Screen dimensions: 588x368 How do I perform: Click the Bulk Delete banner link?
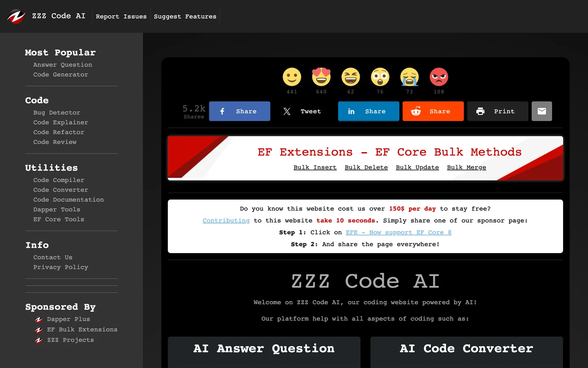point(366,167)
